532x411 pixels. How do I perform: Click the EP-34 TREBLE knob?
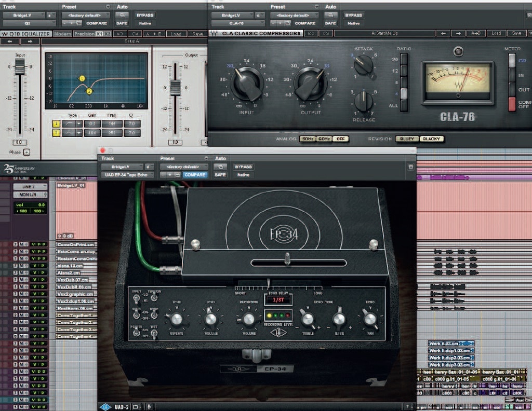pyautogui.click(x=308, y=319)
